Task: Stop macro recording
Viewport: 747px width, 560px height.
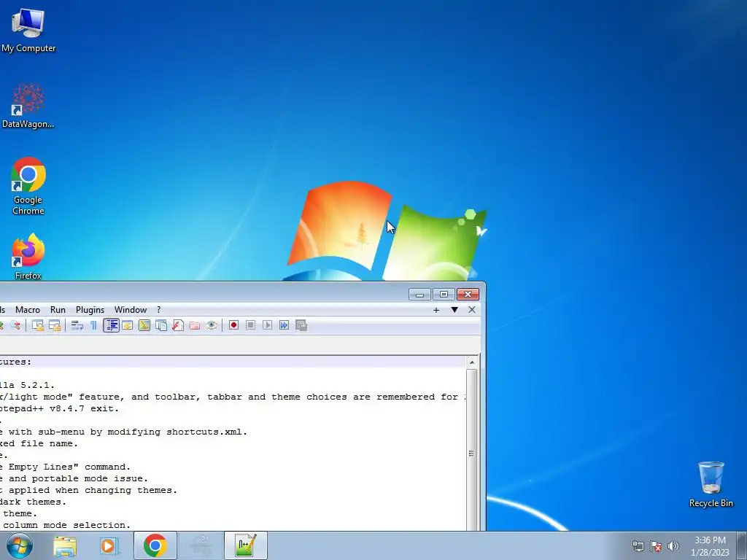Action: pyautogui.click(x=251, y=325)
